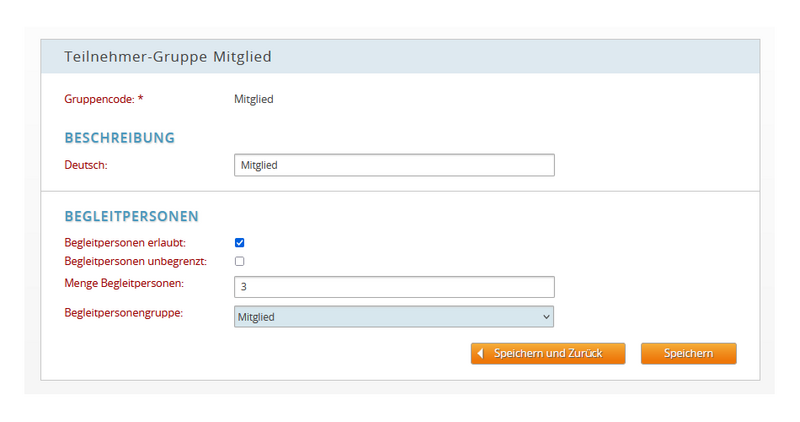This screenshot has height=422, width=800.
Task: Click the Begleitpersonen erlaubt label
Action: point(125,242)
